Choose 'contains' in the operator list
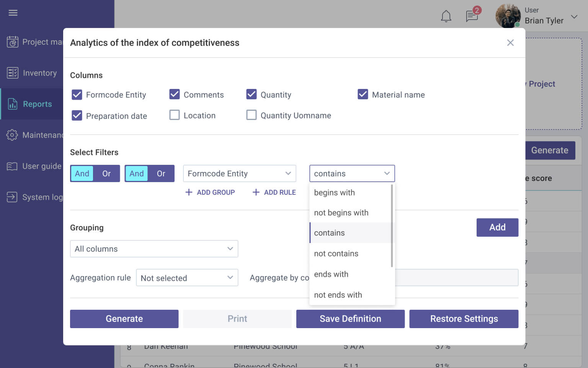This screenshot has height=368, width=588. click(350, 233)
